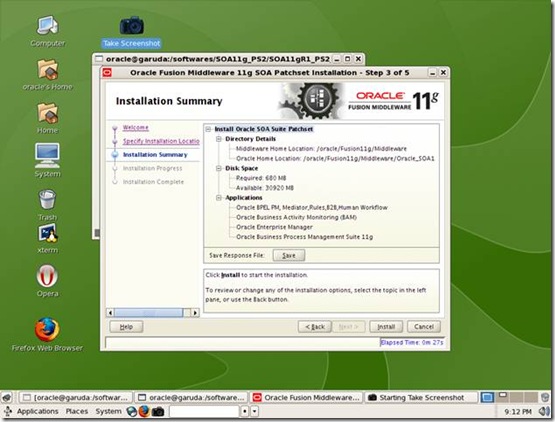555x422 pixels.
Task: Click the volume speaker icon in the panel
Action: [x=544, y=411]
